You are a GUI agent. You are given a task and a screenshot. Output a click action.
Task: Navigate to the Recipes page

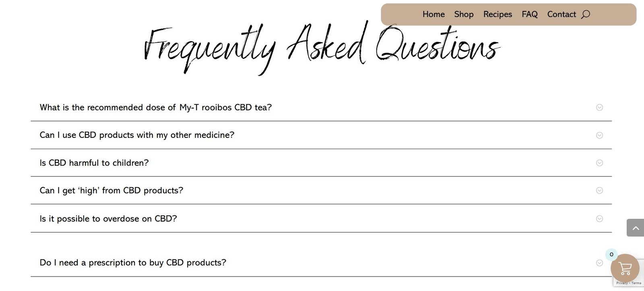coord(497,15)
